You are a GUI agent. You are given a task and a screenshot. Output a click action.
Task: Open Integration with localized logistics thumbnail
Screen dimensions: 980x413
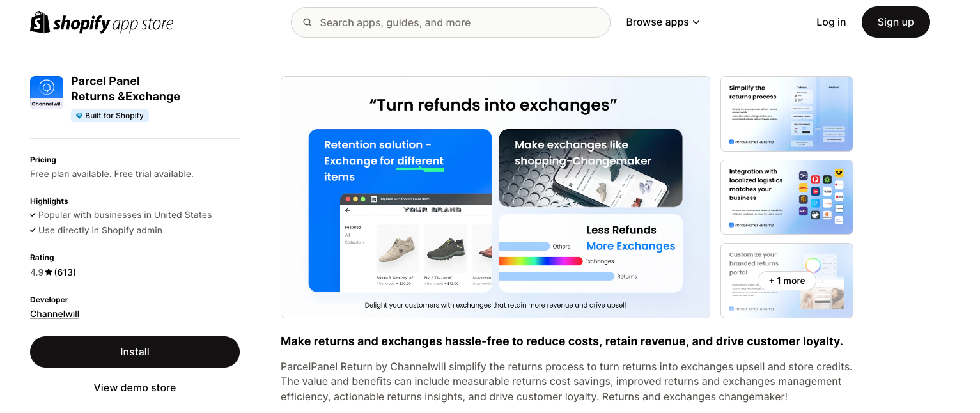(x=787, y=197)
